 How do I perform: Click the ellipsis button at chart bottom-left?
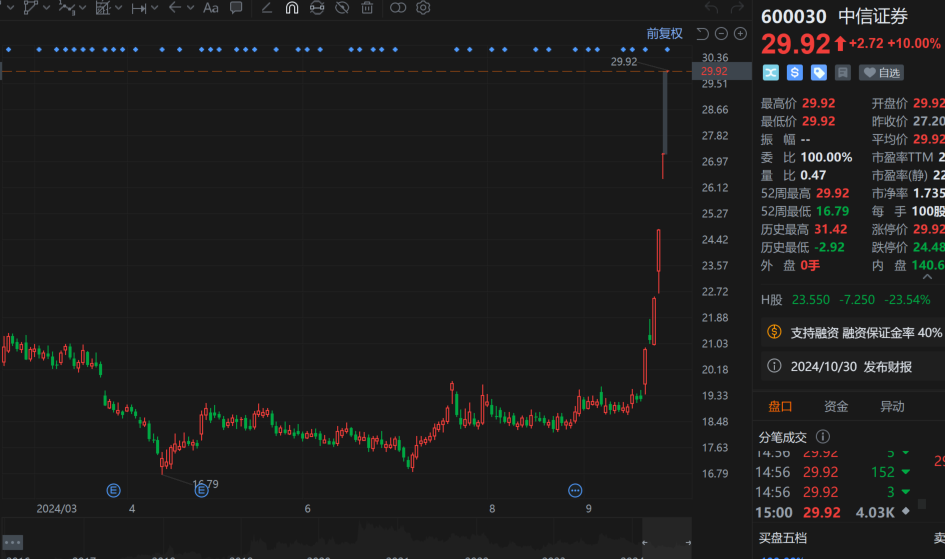point(13,543)
